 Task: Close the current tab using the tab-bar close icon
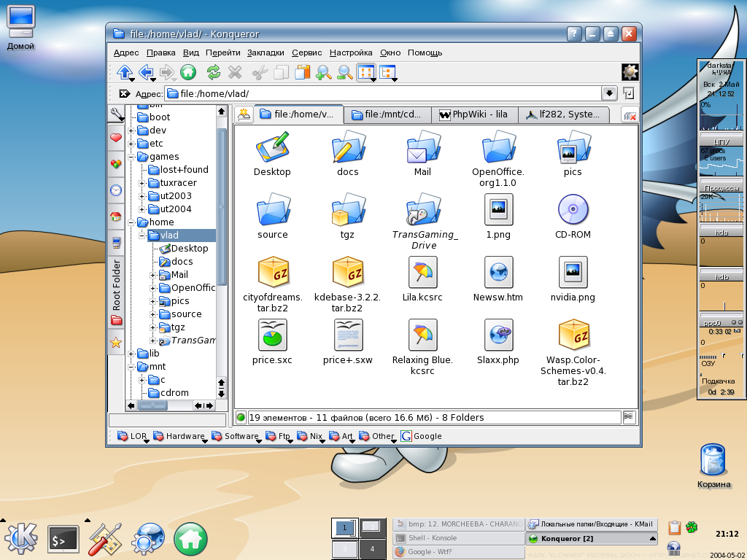[630, 116]
